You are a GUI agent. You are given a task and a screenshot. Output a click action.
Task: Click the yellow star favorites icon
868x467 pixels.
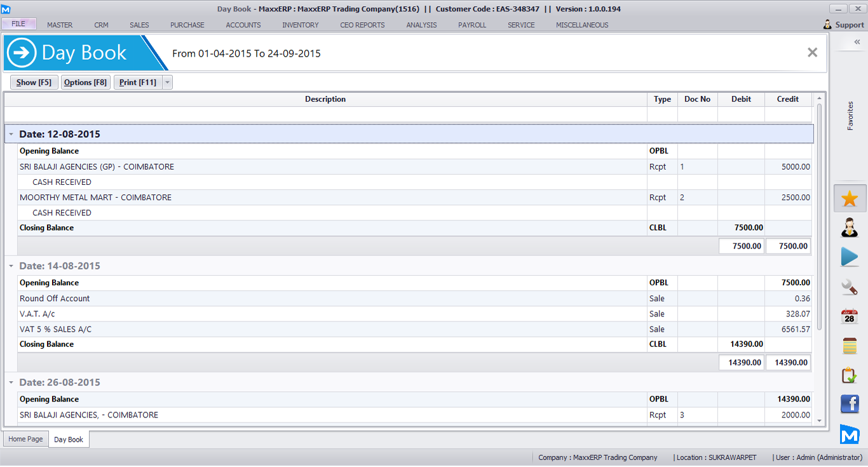coord(850,199)
